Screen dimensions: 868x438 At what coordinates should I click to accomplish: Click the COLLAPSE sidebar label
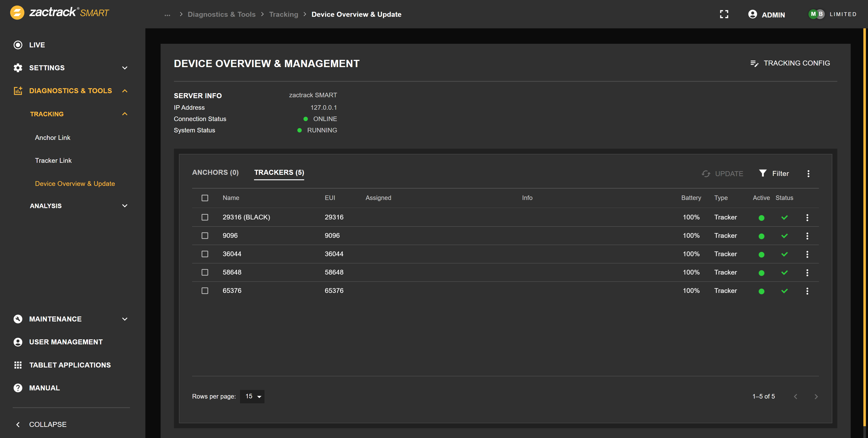(48, 425)
